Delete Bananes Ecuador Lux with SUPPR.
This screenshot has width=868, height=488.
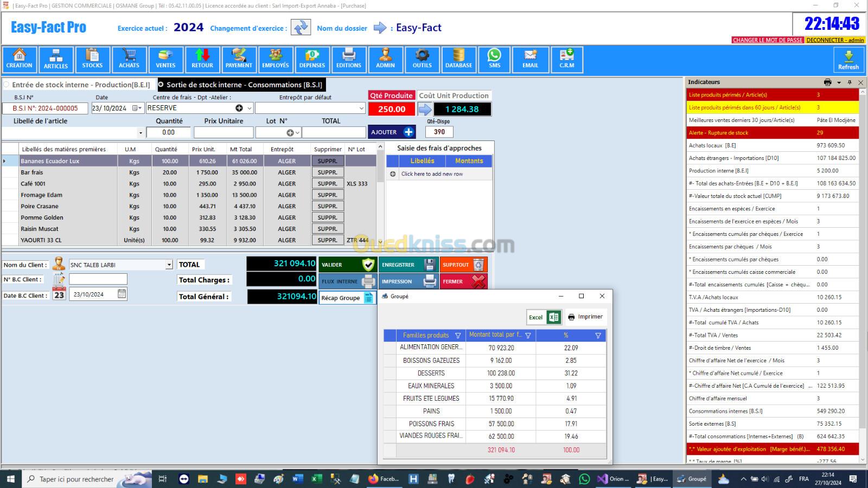point(328,161)
